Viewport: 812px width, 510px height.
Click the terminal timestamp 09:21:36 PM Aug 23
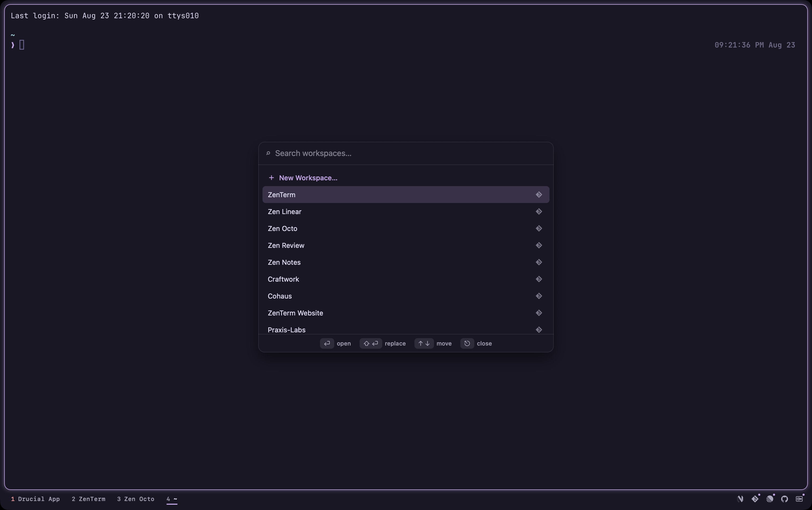click(x=755, y=45)
